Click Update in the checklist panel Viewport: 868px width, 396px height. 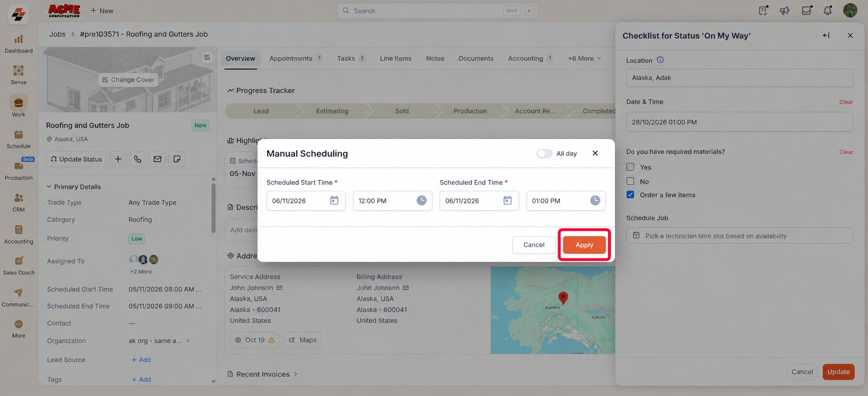pyautogui.click(x=839, y=372)
